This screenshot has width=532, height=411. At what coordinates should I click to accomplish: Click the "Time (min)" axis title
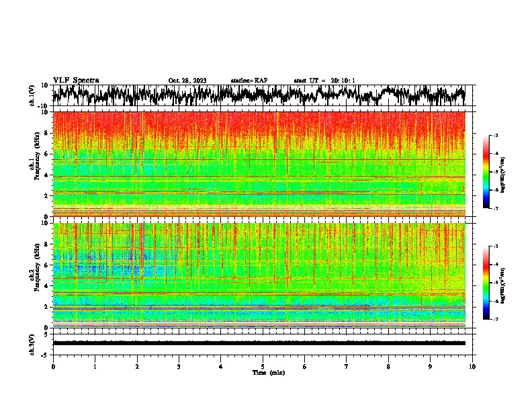tap(269, 373)
